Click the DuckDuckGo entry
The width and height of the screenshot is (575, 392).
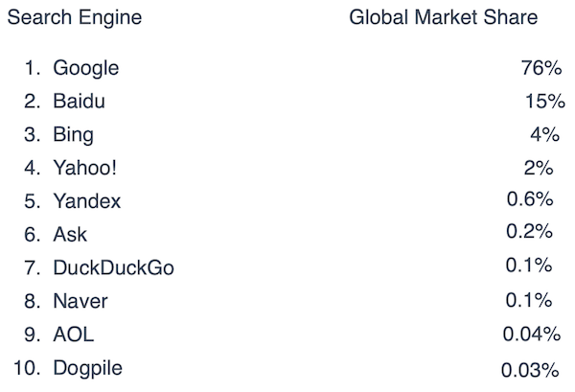coord(113,267)
